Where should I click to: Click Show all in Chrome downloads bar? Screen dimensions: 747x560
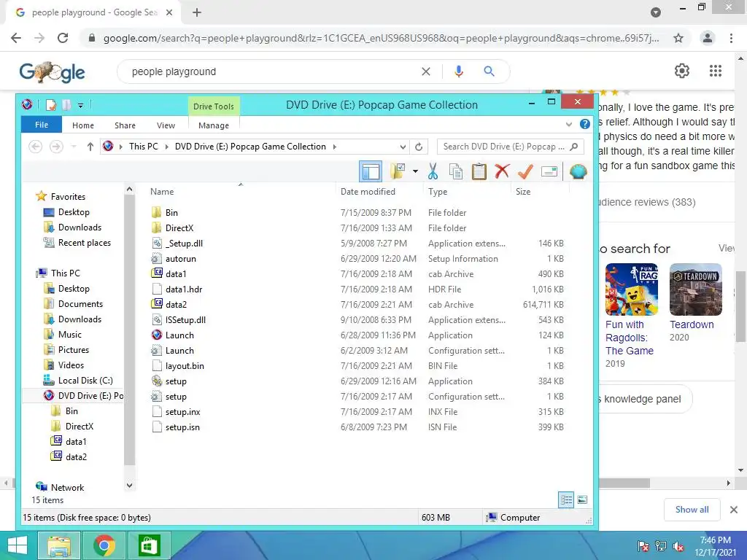click(692, 510)
